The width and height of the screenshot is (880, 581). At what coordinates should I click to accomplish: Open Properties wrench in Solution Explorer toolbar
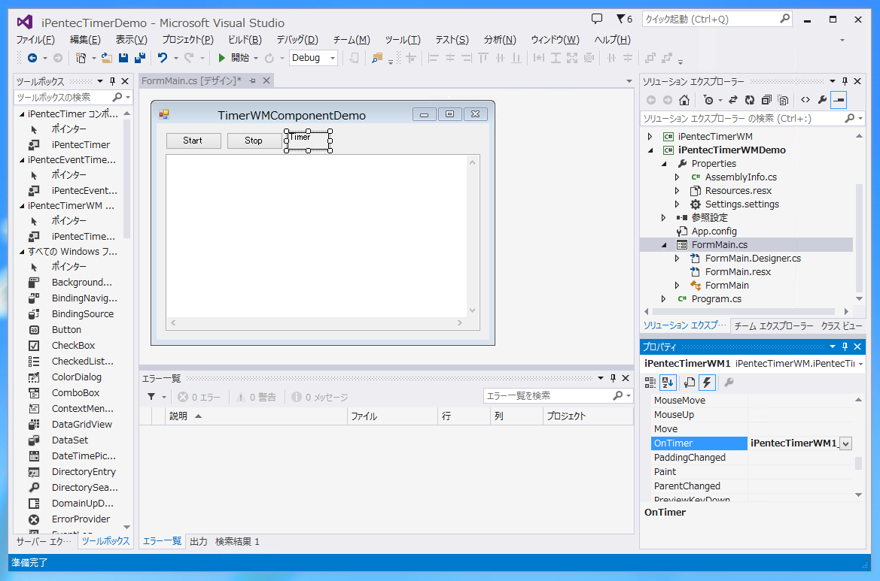pos(822,100)
